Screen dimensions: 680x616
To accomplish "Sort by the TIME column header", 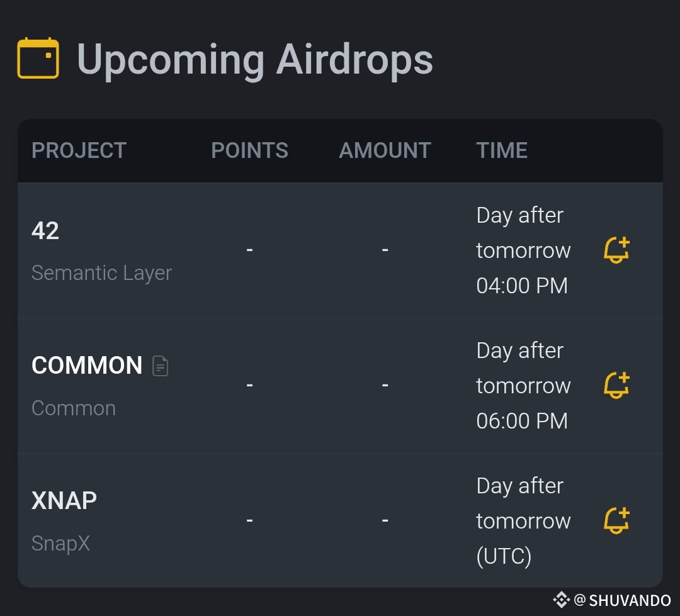I will (x=502, y=150).
